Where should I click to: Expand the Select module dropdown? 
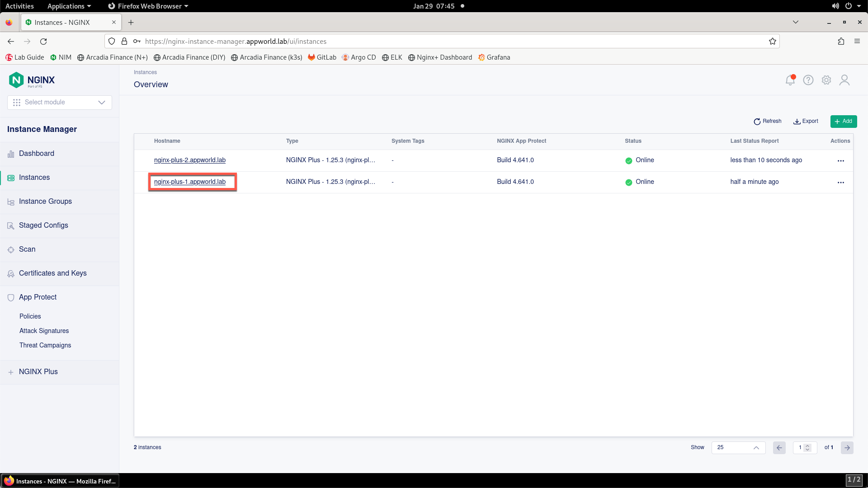[x=60, y=102]
